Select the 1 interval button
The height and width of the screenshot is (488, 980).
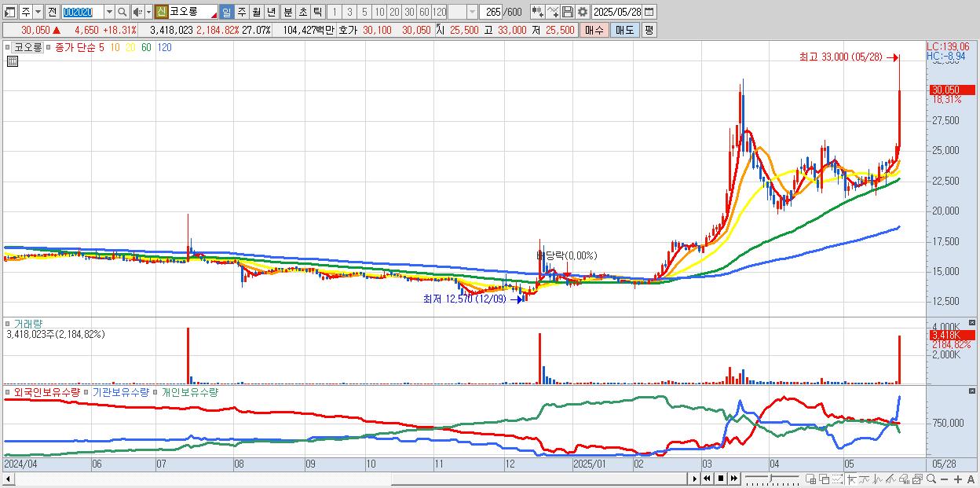point(335,12)
